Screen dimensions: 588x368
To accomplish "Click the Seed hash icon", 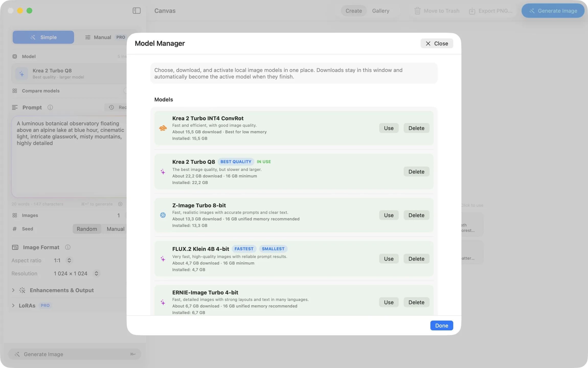I will [x=15, y=229].
